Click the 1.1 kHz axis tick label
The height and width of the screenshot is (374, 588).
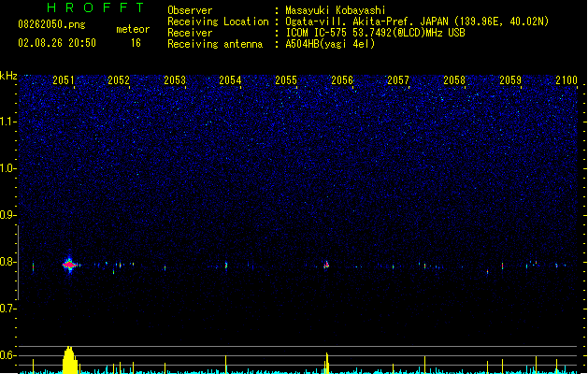pyautogui.click(x=7, y=122)
